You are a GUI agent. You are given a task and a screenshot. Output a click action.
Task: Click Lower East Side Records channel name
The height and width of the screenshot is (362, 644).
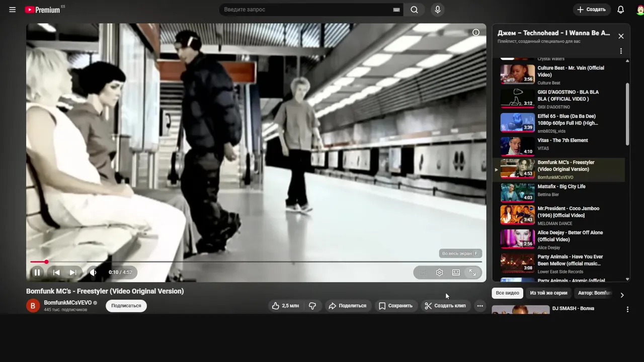[x=560, y=272]
